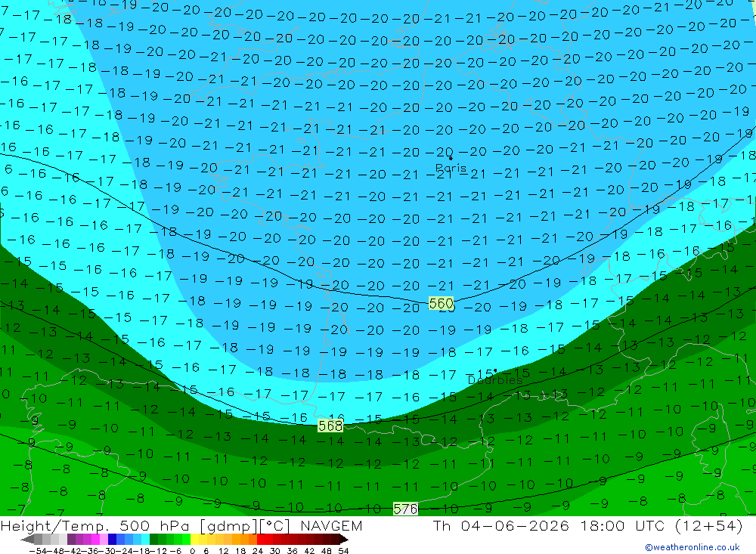The height and width of the screenshot is (554, 756).
Task: Click the -54 legend scale value
Action: click(38, 551)
